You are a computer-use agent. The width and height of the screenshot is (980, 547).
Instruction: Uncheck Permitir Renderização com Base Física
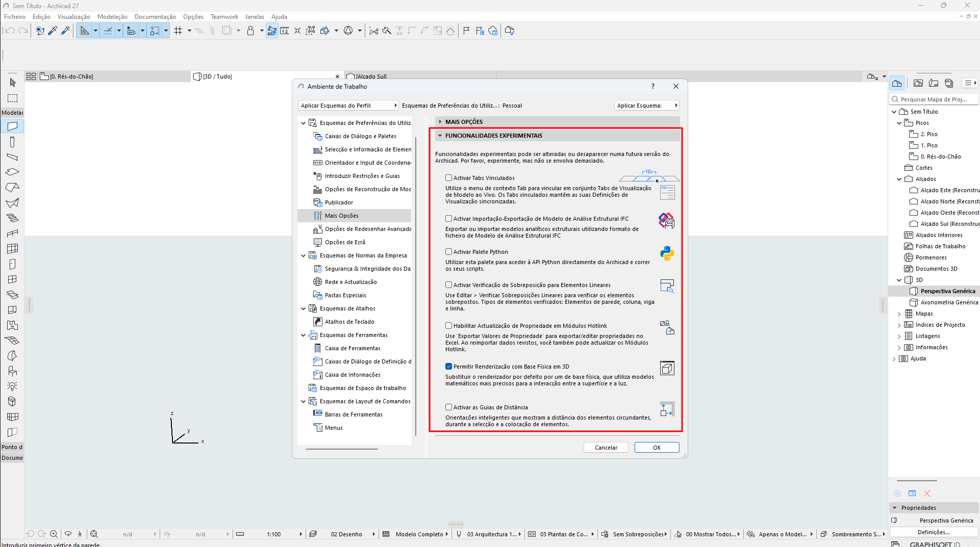pyautogui.click(x=449, y=367)
